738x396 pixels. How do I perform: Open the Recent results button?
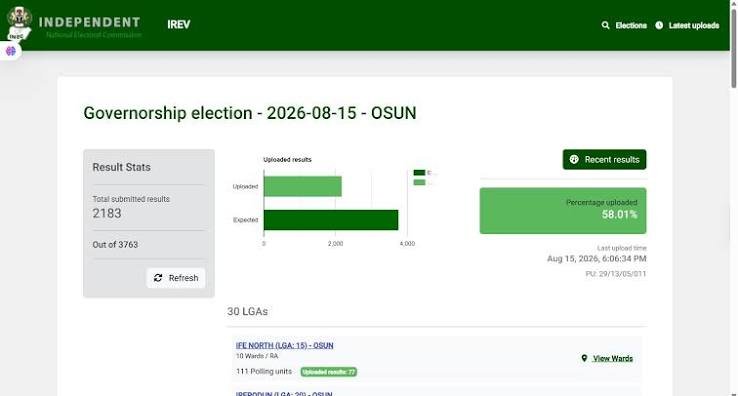click(x=604, y=159)
